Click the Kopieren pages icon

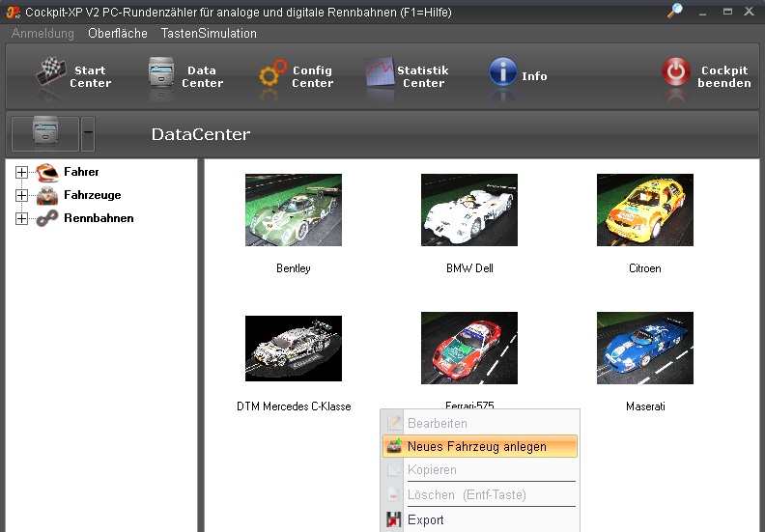click(x=394, y=469)
